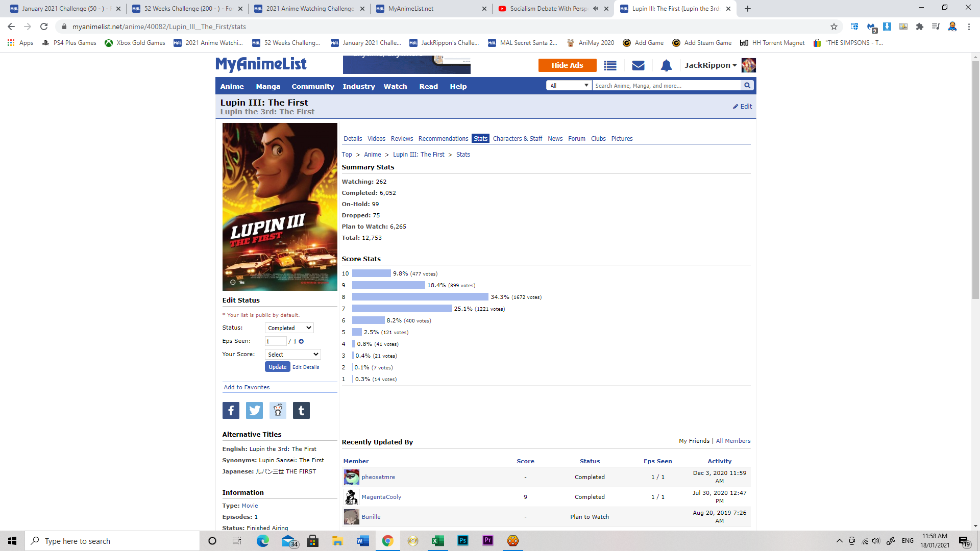The height and width of the screenshot is (551, 980).
Task: Click the notifications bell icon
Action: click(666, 65)
